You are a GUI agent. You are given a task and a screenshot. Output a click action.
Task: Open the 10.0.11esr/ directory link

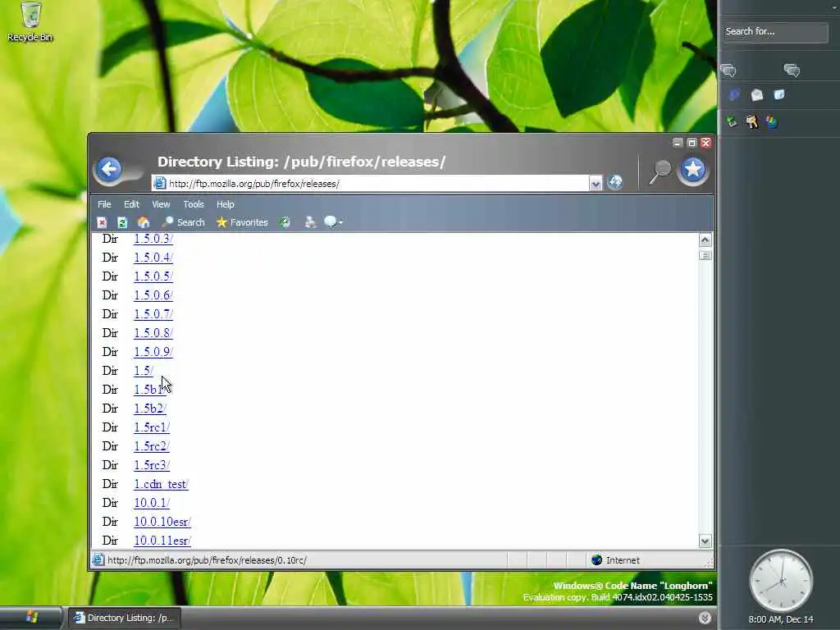coord(162,541)
